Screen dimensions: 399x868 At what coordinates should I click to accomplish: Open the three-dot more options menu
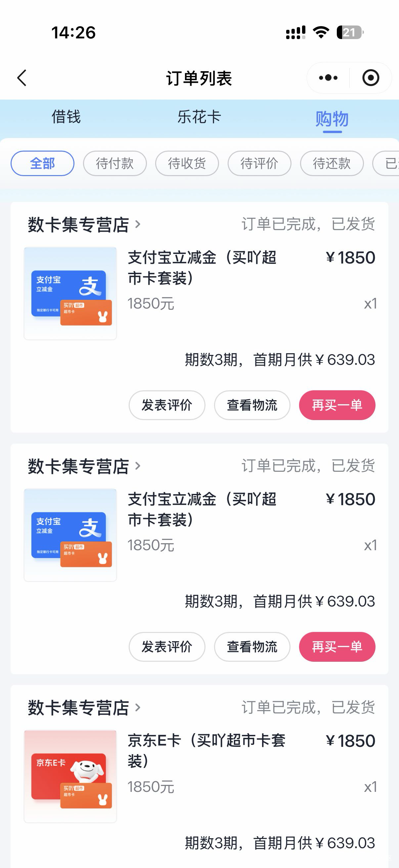[x=328, y=78]
